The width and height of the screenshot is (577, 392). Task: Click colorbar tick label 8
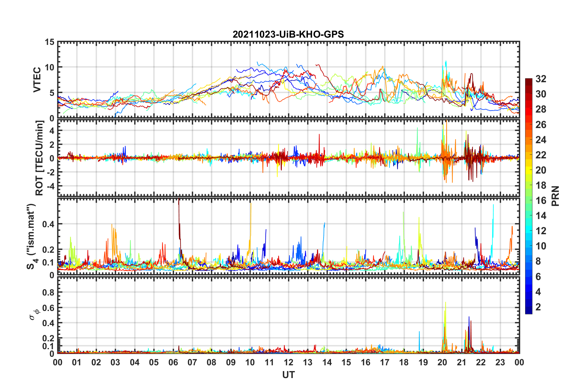pyautogui.click(x=538, y=261)
